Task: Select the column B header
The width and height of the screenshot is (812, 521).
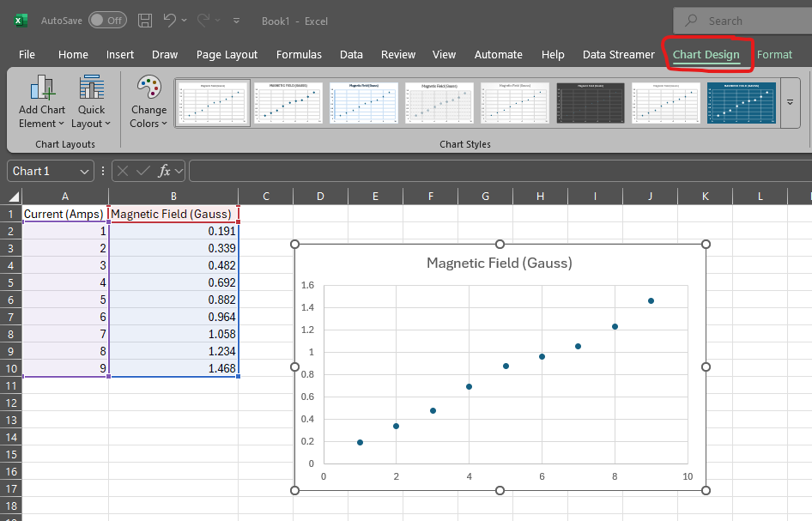Action: [173, 196]
